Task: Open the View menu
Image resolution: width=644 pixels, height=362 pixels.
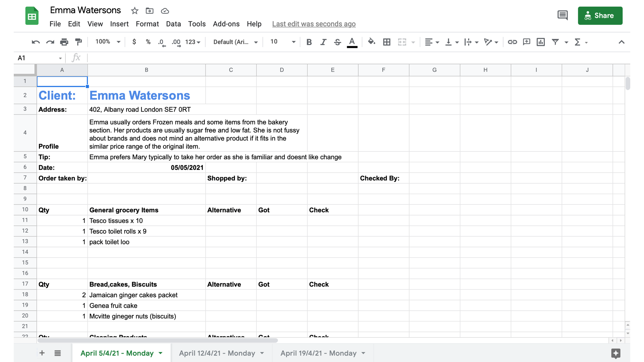Action: pos(95,24)
